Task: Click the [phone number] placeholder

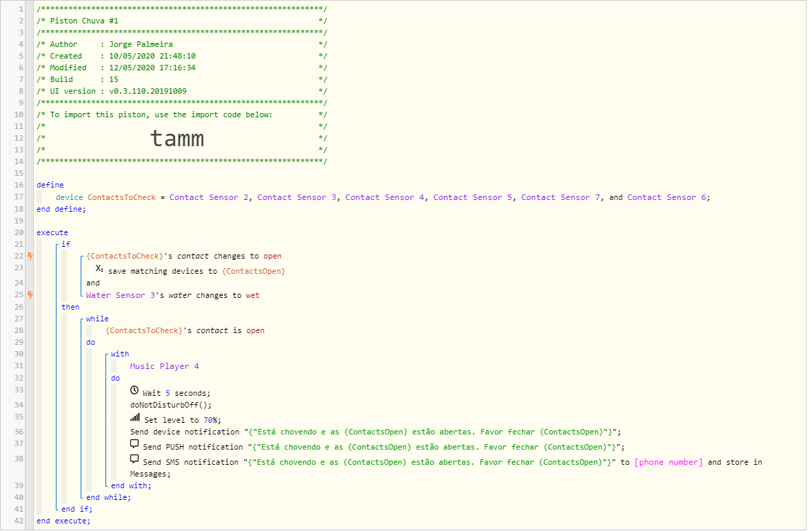Action: [x=669, y=462]
